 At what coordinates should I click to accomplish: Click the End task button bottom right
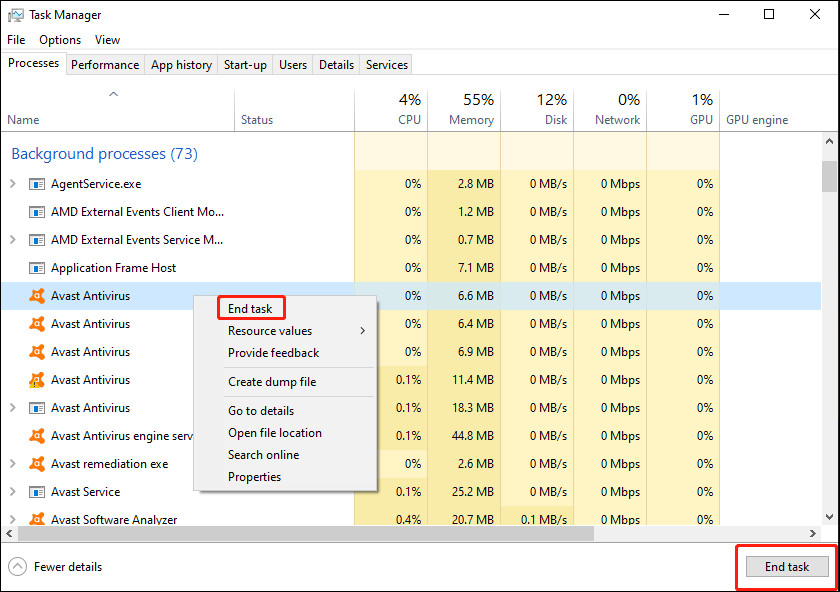pos(787,566)
